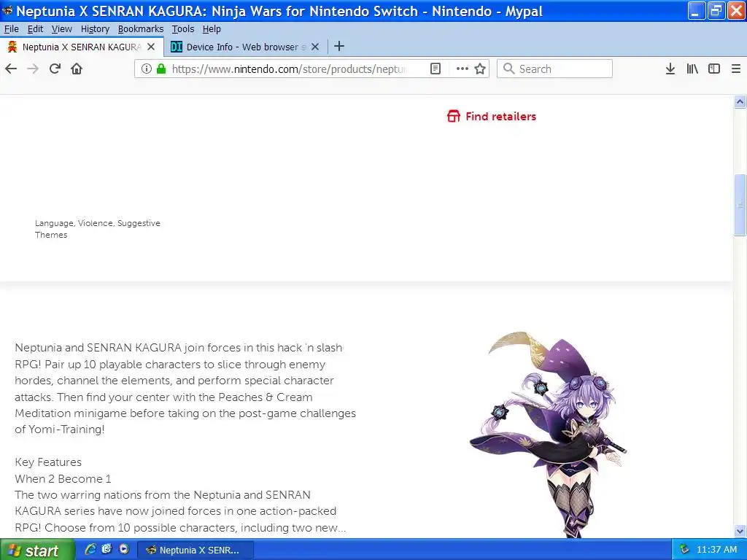Follow the Find retailers link
The height and width of the screenshot is (560, 747).
(500, 116)
